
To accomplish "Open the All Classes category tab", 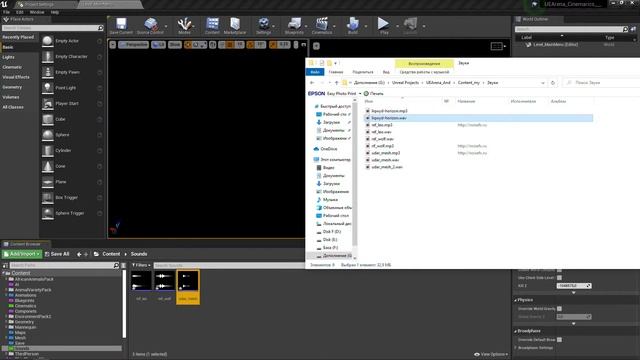I will 20,107.
